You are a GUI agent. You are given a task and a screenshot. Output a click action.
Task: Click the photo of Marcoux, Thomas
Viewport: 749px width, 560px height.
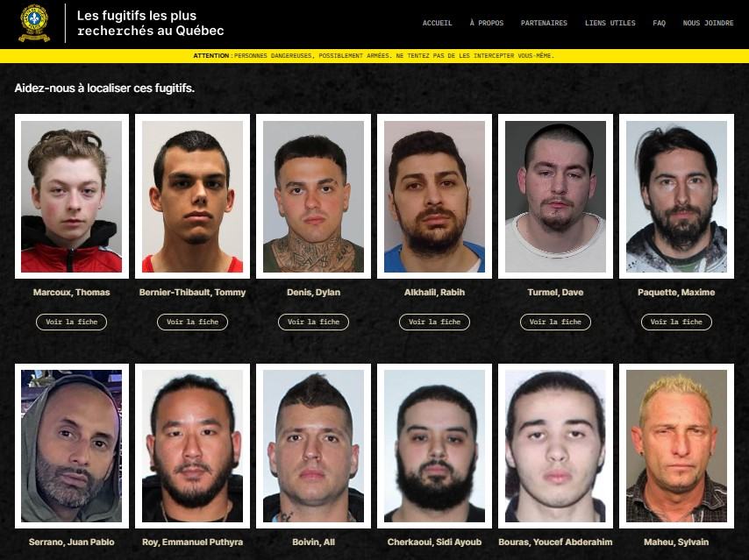coord(72,196)
